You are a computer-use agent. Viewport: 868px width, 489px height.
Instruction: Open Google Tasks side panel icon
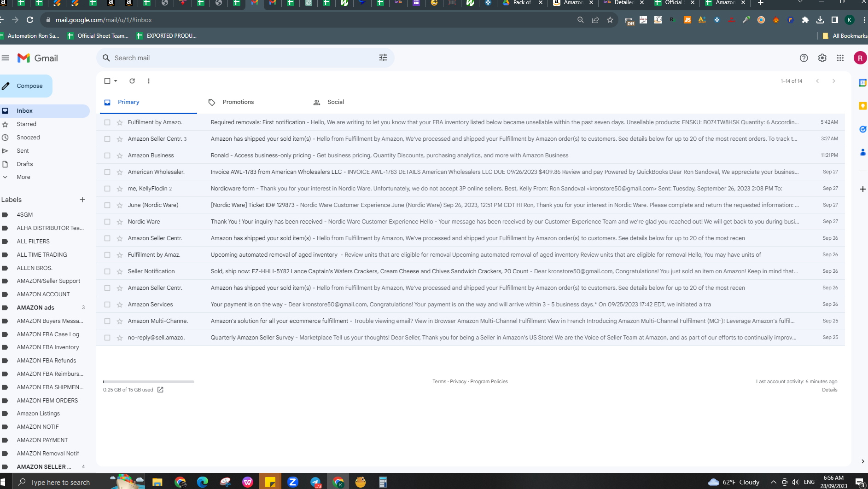(862, 129)
